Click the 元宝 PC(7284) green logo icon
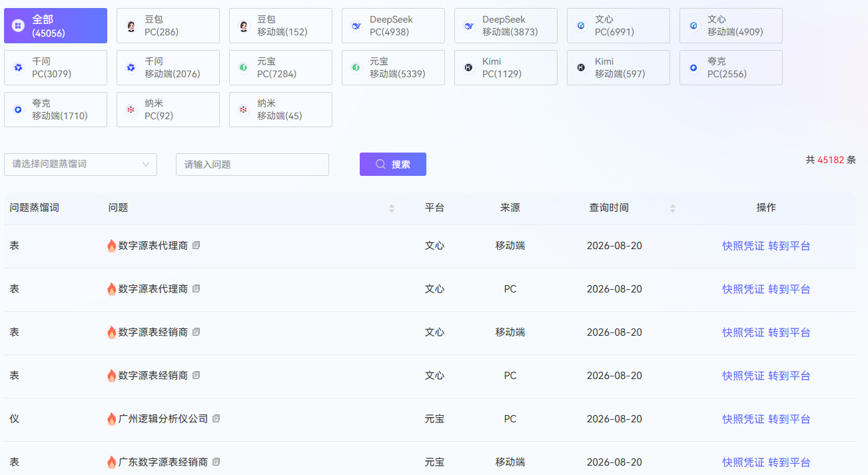 pos(244,67)
